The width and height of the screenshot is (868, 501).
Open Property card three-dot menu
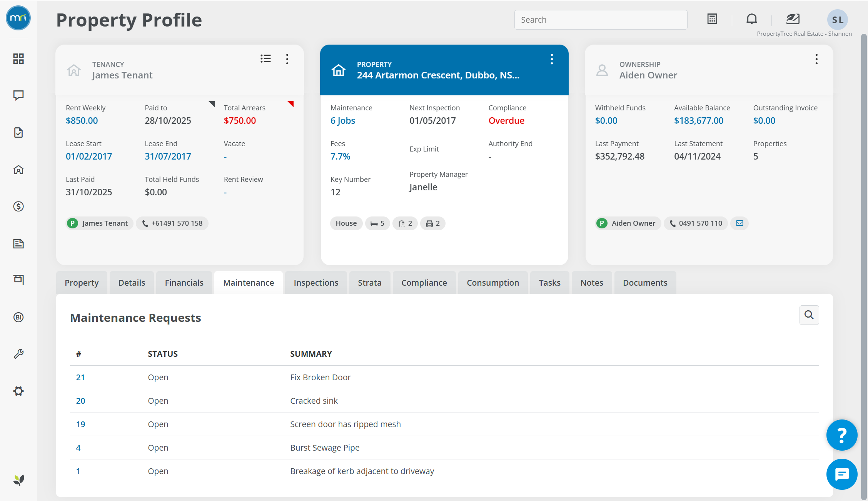point(552,59)
